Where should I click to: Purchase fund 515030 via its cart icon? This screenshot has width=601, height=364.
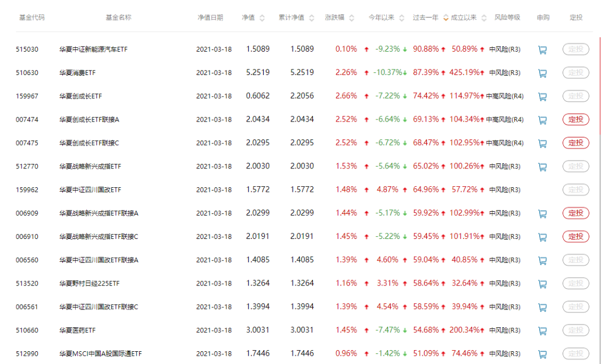(x=543, y=50)
